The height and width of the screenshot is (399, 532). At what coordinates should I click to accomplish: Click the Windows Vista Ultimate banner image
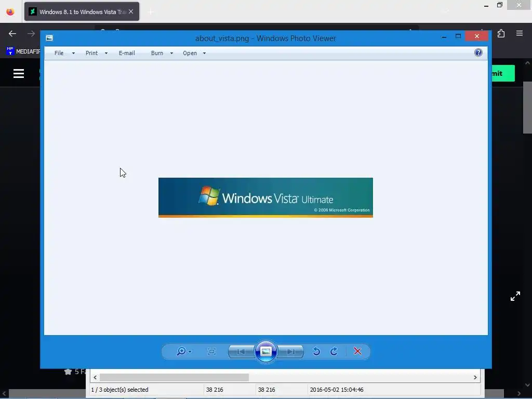point(265,197)
